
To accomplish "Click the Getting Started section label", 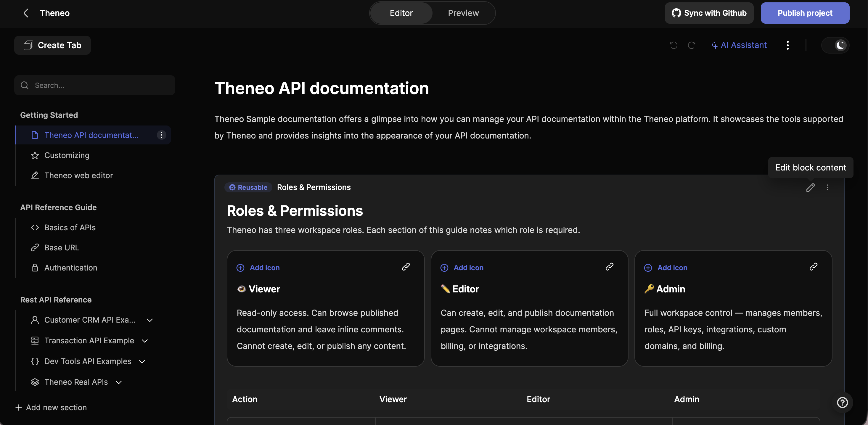I will (49, 115).
